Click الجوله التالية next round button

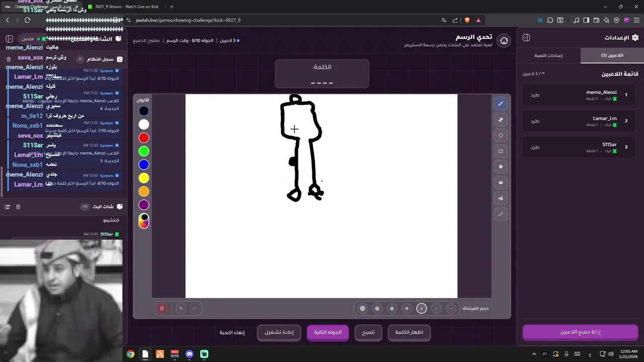point(328,332)
